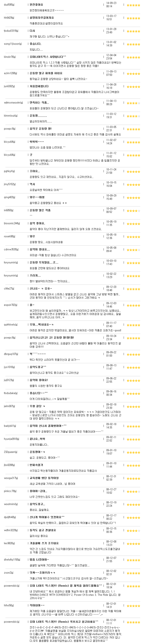Image resolution: width=144 pixels, height=644 pixels.
Task: Click the star rating on cdmw3535's review
Action: click(133, 250)
